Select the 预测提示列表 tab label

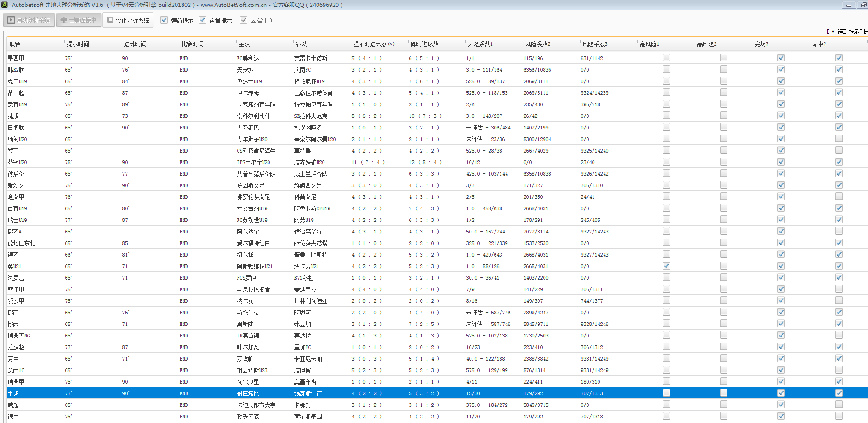coord(851,31)
